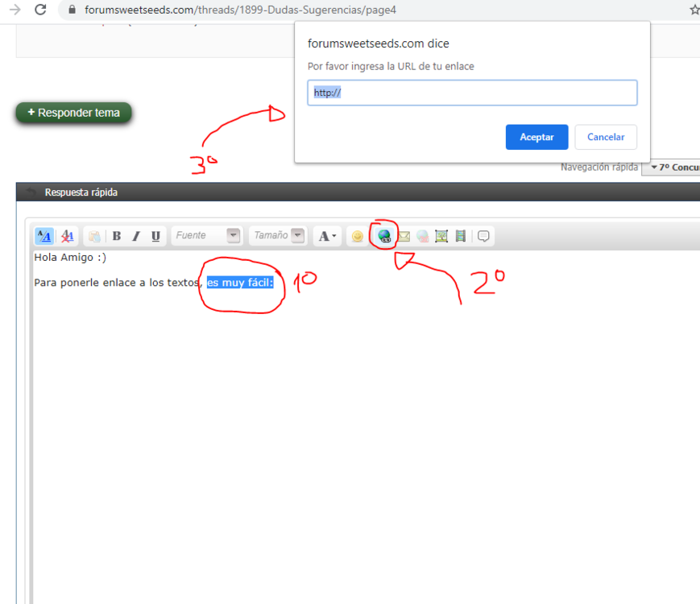Click the wrap quote speech bubble icon
This screenshot has width=700, height=604.
[484, 236]
